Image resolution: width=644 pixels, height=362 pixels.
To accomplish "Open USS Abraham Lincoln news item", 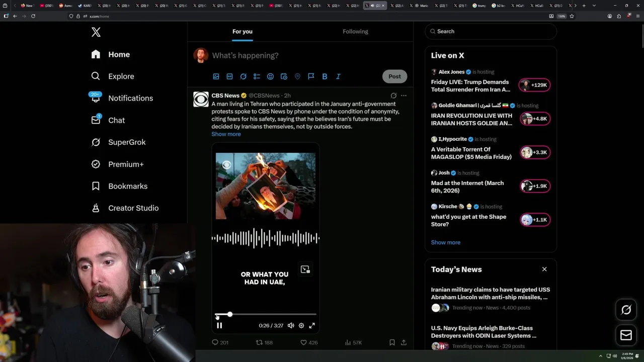I will click(491, 299).
